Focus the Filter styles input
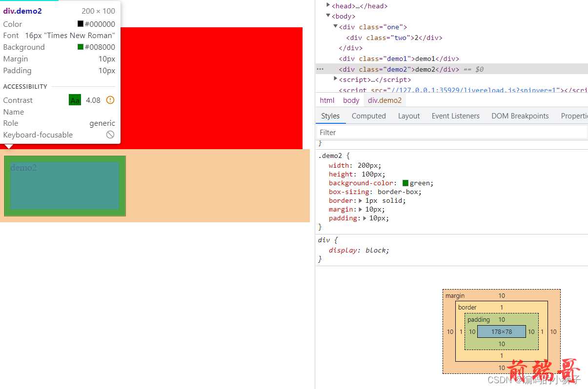 [451, 132]
